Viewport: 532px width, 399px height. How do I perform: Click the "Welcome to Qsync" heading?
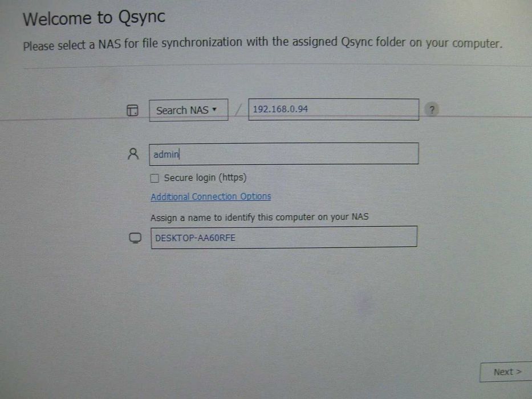[x=94, y=17]
